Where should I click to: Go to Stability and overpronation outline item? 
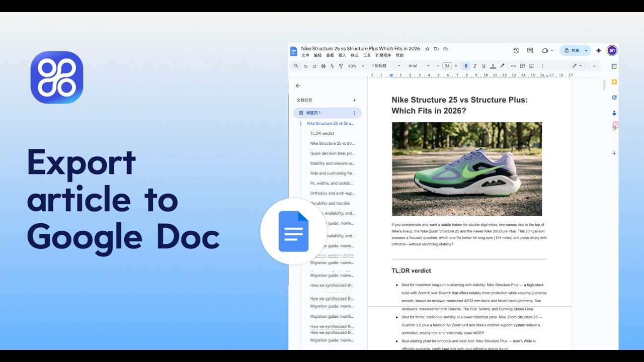tap(332, 163)
